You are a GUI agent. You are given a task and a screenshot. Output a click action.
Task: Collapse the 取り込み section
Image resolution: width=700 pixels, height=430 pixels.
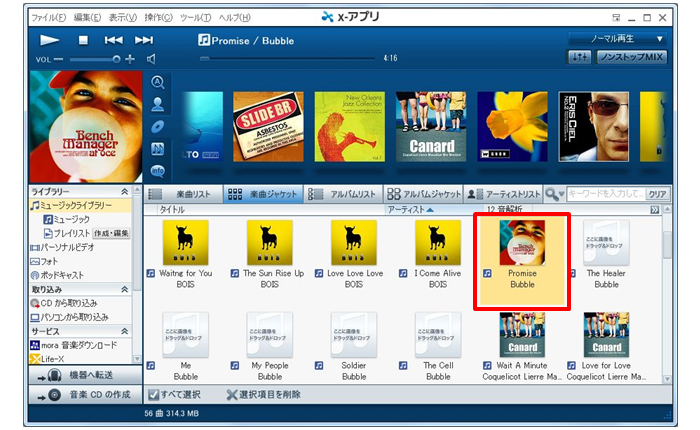tap(124, 289)
